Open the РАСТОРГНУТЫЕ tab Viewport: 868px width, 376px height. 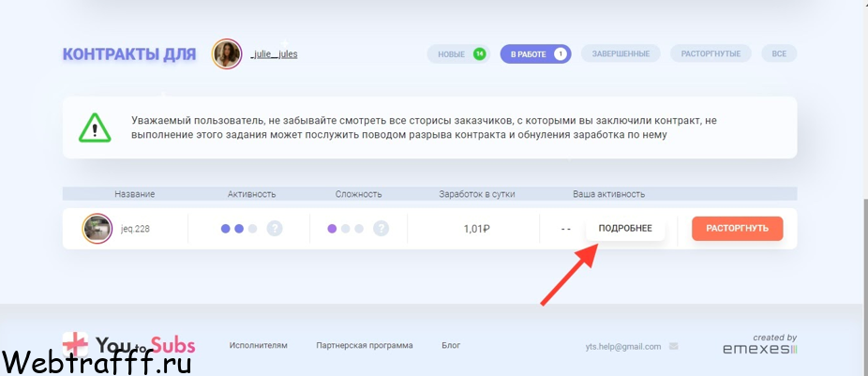711,54
